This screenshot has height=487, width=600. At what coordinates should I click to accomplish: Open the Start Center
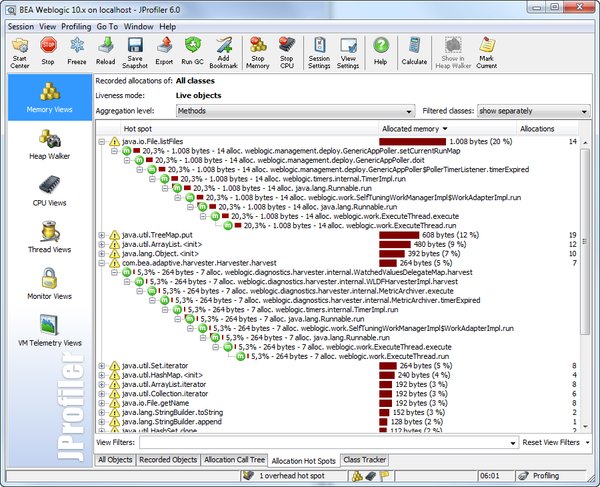(x=20, y=53)
